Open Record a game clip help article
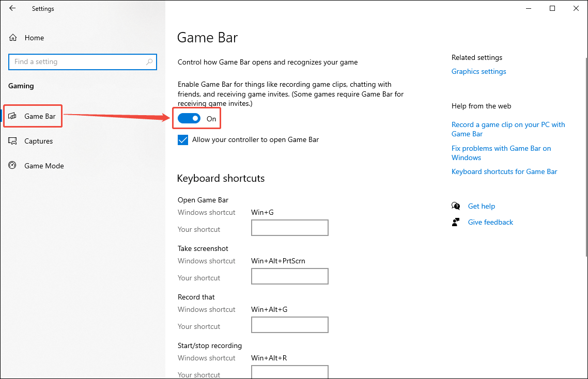This screenshot has width=588, height=379. (x=508, y=129)
